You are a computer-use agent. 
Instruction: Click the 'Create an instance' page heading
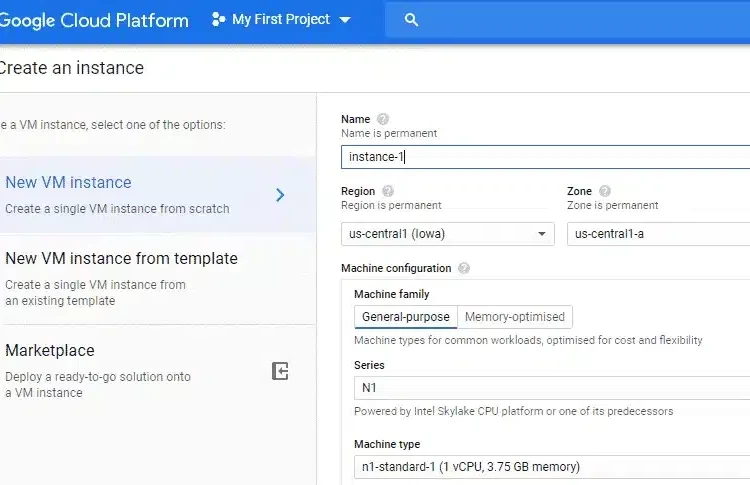[x=71, y=68]
